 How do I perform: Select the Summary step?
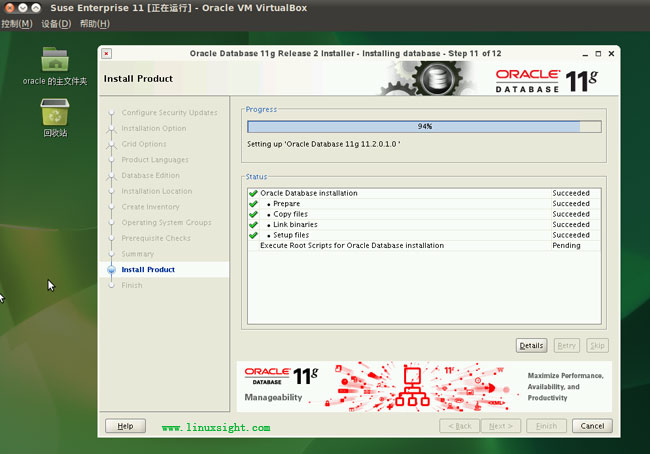coord(137,254)
